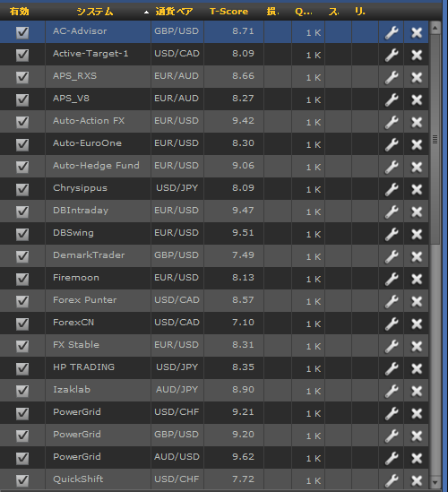Uncheck QuickShift enabled checkbox

[22, 480]
